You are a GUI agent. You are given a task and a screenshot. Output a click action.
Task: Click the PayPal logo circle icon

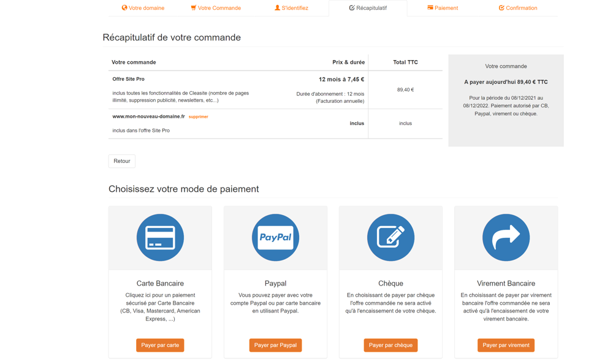click(x=275, y=237)
